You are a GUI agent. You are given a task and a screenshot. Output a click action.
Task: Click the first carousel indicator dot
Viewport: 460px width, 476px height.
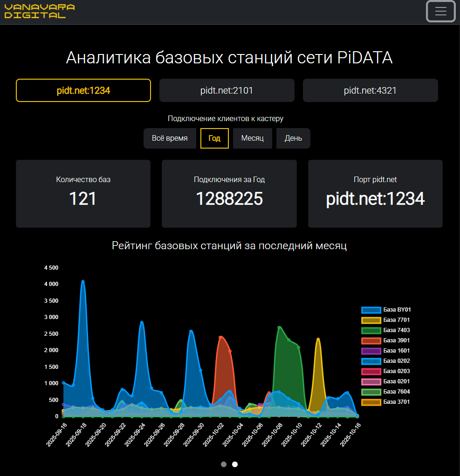tap(223, 464)
